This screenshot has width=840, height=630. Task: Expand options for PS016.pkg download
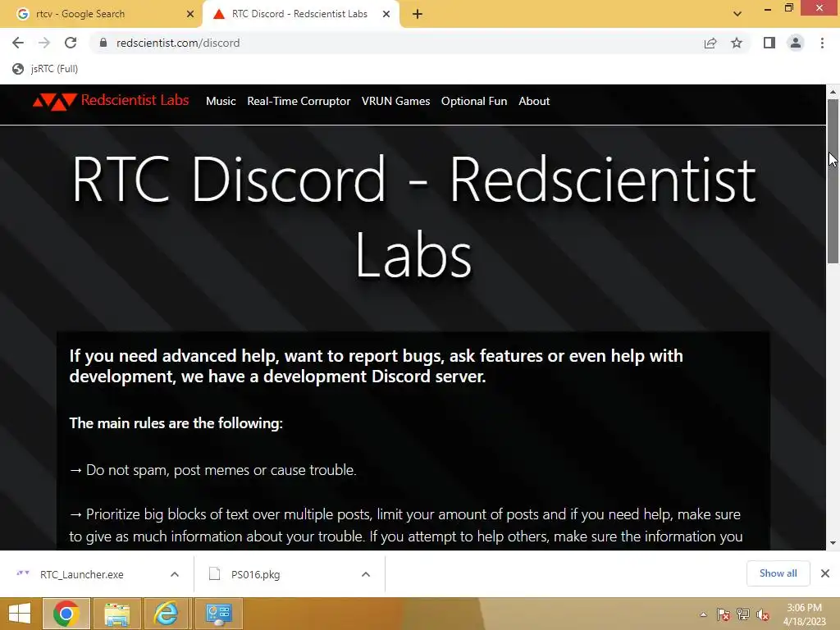[x=366, y=574]
